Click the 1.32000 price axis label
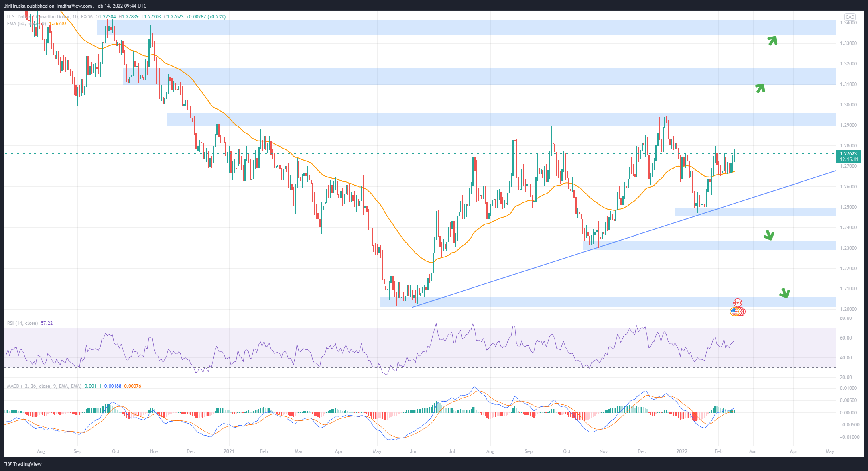 (848, 64)
